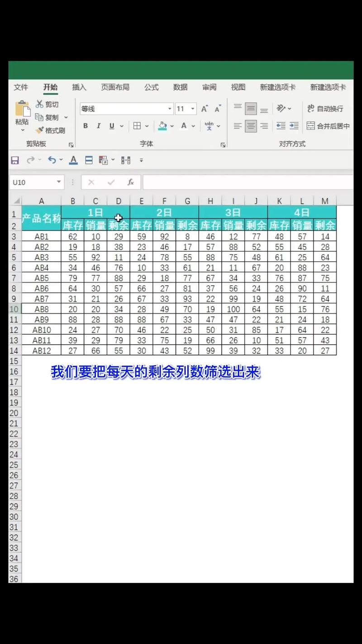Click the Save icon in quick access toolbar
362x644 pixels.
click(15, 160)
